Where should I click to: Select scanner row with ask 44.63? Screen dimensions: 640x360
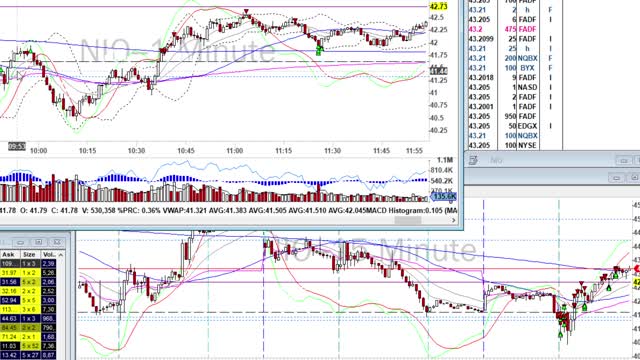point(28,318)
